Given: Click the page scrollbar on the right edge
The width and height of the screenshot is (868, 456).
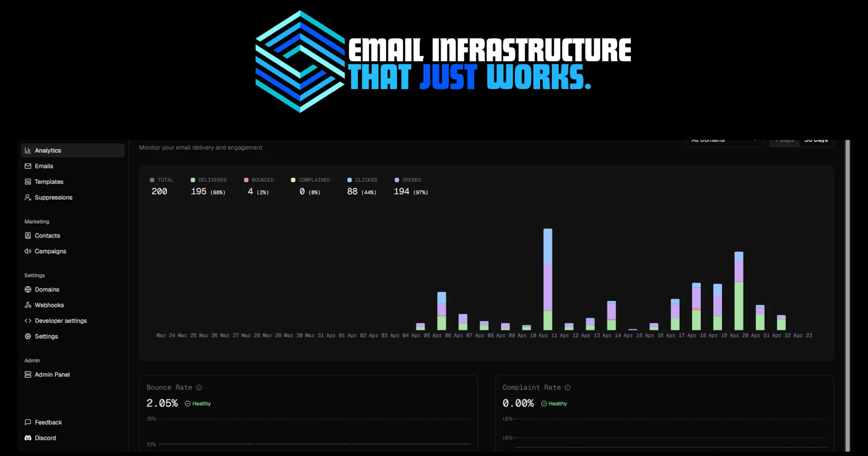Looking at the screenshot, I should pyautogui.click(x=848, y=296).
